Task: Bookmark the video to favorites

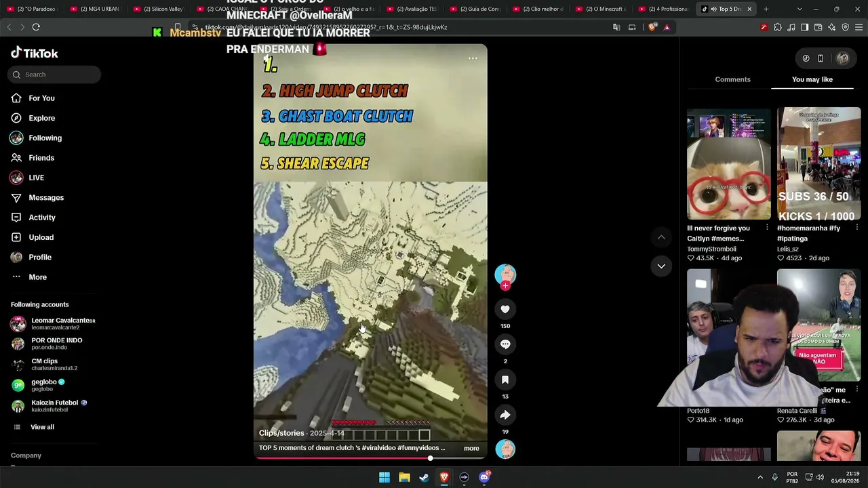Action: coord(505,380)
